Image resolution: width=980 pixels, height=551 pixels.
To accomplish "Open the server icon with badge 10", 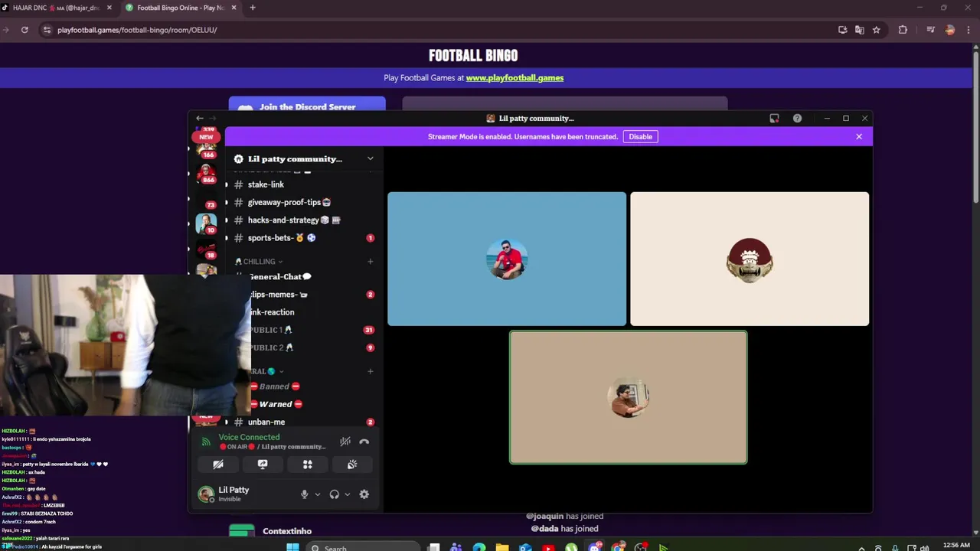I will [x=206, y=223].
